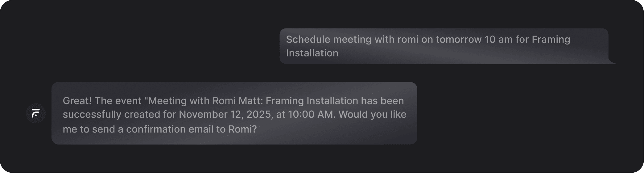644x173 pixels.
Task: Click "Romi?" at the reply's end
Action: point(242,129)
